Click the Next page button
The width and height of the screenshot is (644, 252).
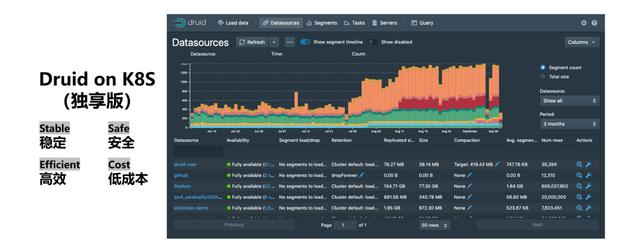537,225
